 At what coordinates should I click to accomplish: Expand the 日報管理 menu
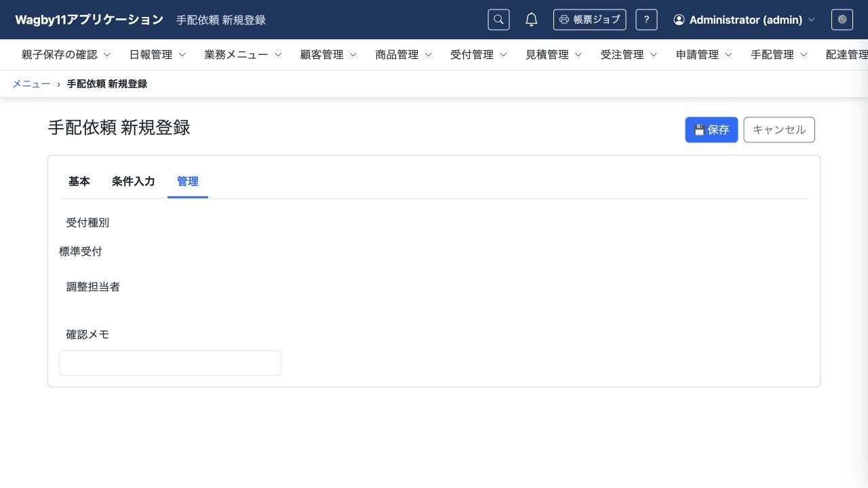tap(157, 55)
